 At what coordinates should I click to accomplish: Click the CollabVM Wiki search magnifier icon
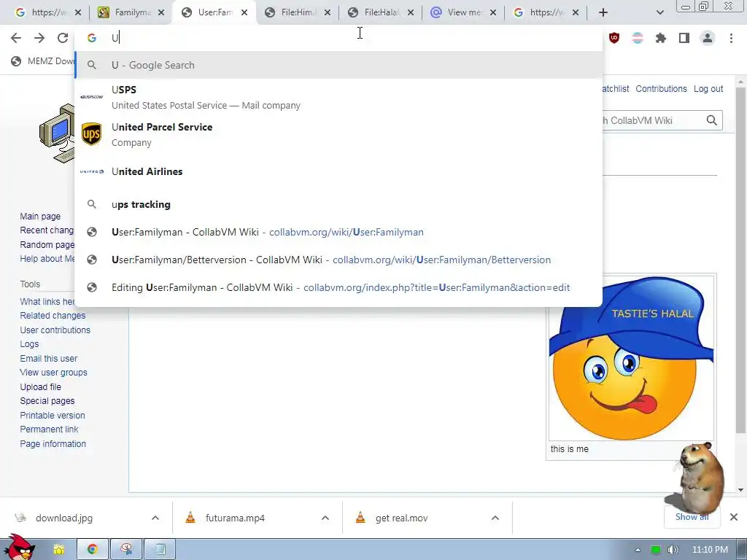[712, 120]
